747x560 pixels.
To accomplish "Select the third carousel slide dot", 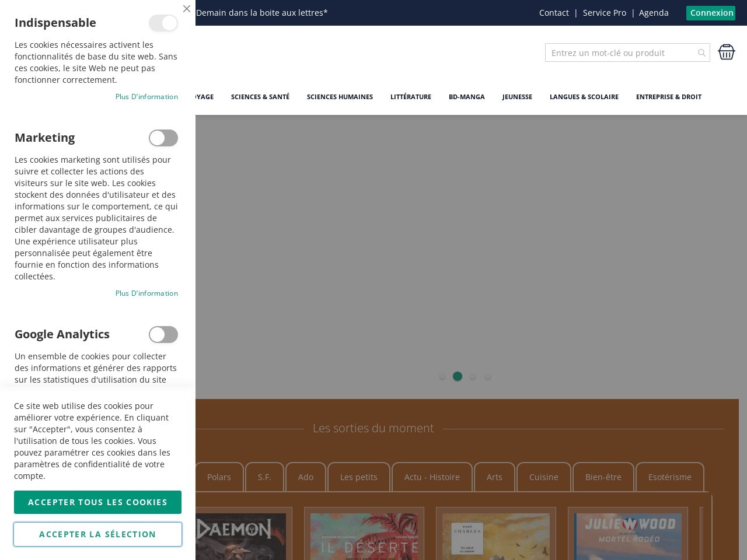I will pos(473,377).
